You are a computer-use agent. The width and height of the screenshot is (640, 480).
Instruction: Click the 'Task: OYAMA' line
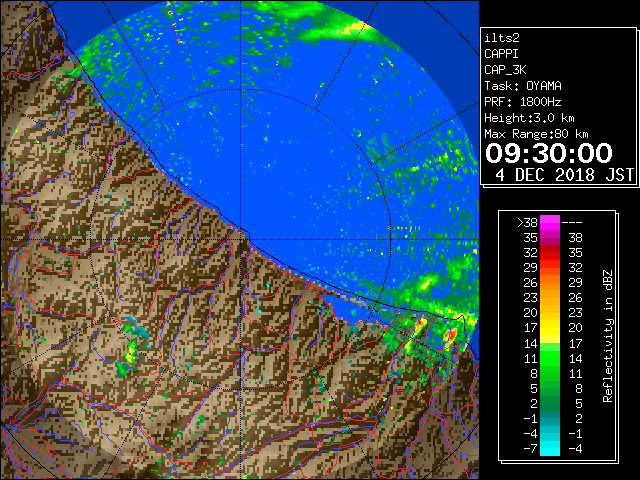[523, 86]
